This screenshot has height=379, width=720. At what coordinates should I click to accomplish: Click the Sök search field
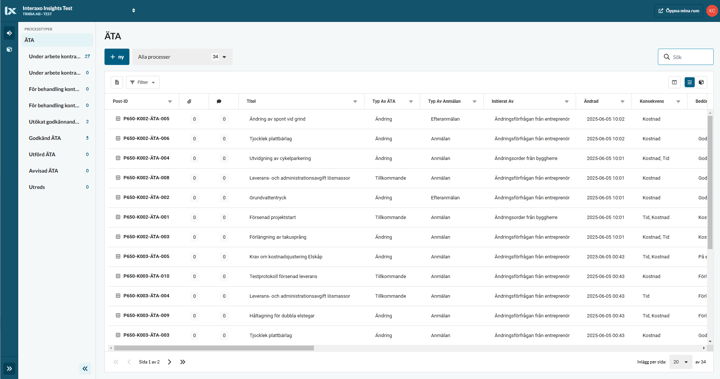tap(686, 57)
